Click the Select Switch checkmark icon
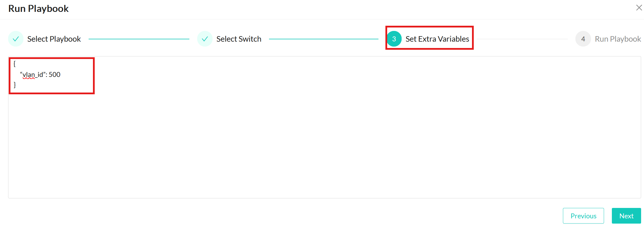This screenshot has height=225, width=644. [x=205, y=39]
